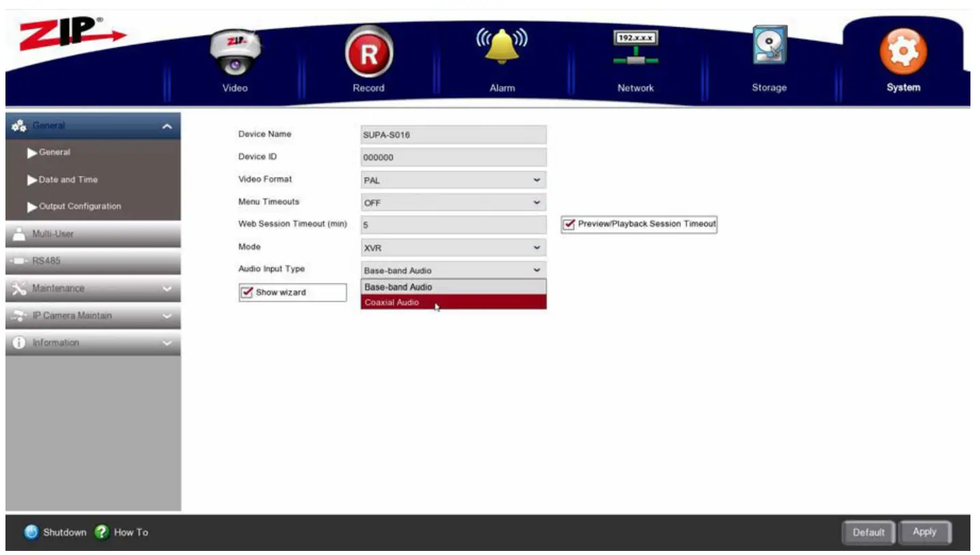Screen dimensions: 980x555
Task: Click the Information icon in sidebar
Action: (x=19, y=343)
